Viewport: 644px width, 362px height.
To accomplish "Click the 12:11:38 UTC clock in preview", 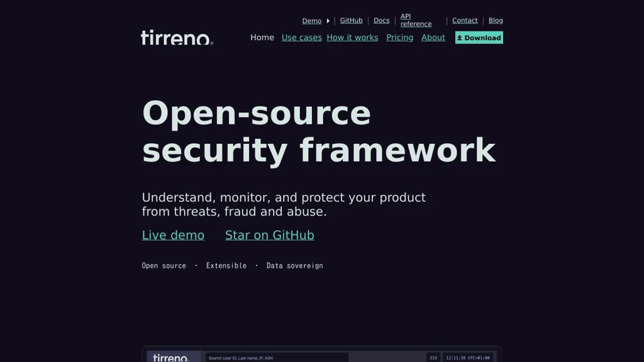I will coord(468,358).
